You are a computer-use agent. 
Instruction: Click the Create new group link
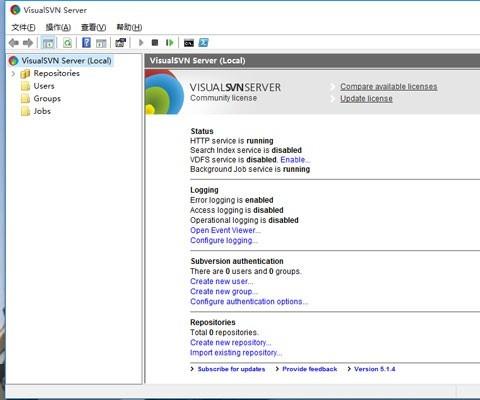(x=224, y=291)
